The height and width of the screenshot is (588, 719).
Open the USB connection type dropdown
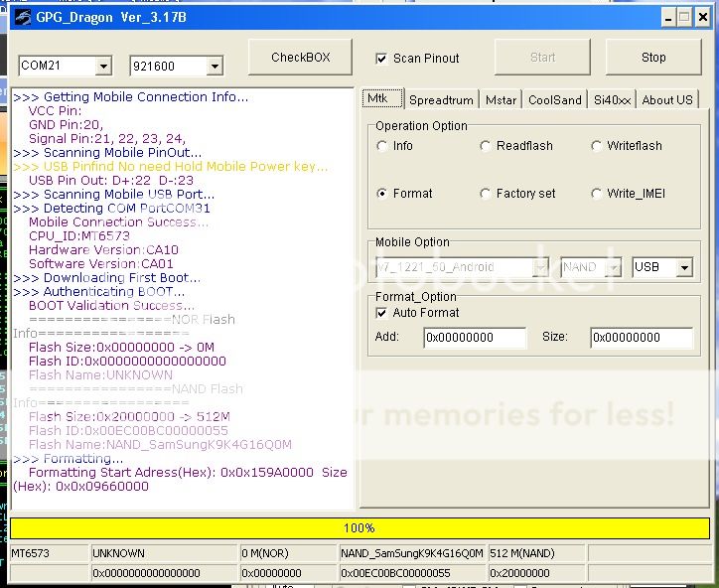pyautogui.click(x=683, y=268)
